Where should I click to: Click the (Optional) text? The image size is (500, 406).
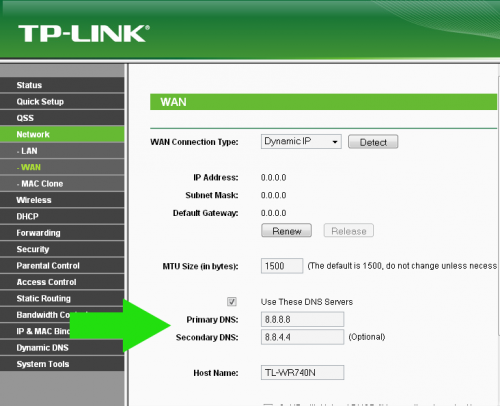point(367,337)
